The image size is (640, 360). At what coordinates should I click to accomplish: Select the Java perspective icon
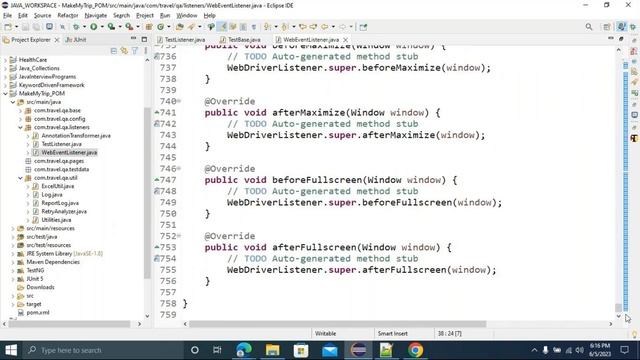(x=621, y=27)
